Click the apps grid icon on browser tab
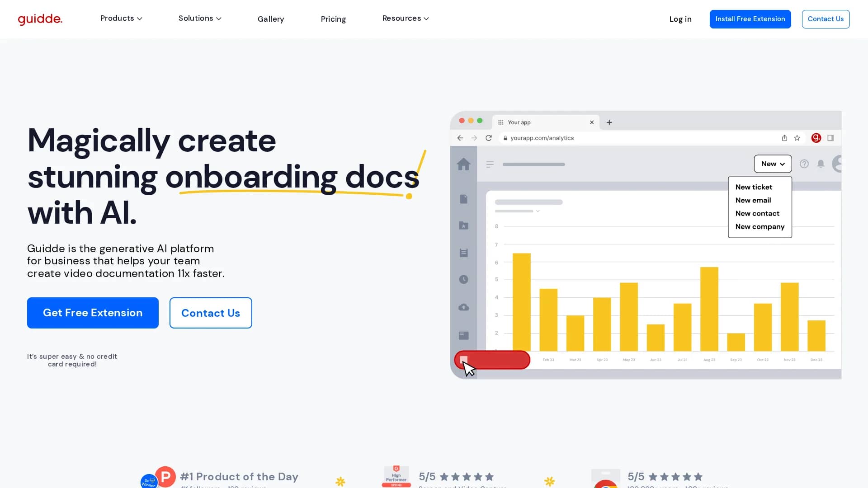 click(x=500, y=122)
